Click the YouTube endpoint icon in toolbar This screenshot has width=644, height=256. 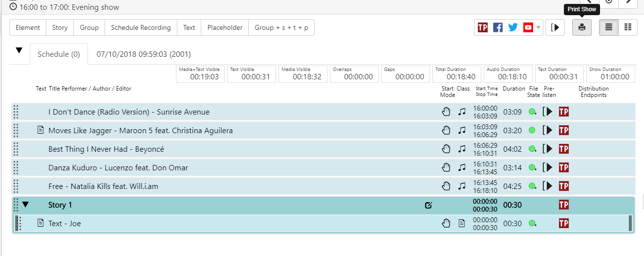(x=528, y=27)
